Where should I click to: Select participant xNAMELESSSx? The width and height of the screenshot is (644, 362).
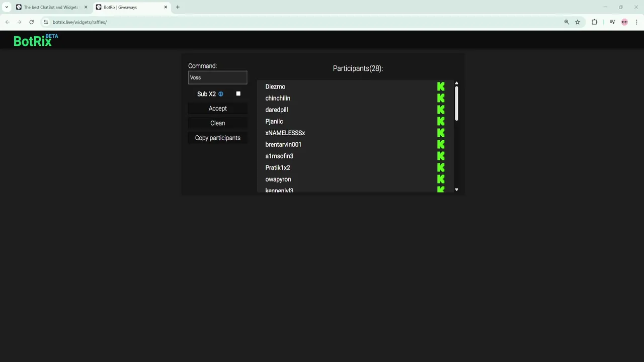tap(285, 133)
